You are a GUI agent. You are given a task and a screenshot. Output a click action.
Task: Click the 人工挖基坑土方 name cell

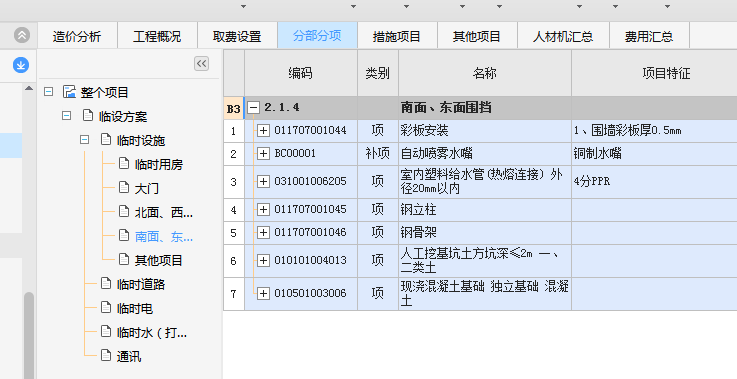tap(485, 261)
